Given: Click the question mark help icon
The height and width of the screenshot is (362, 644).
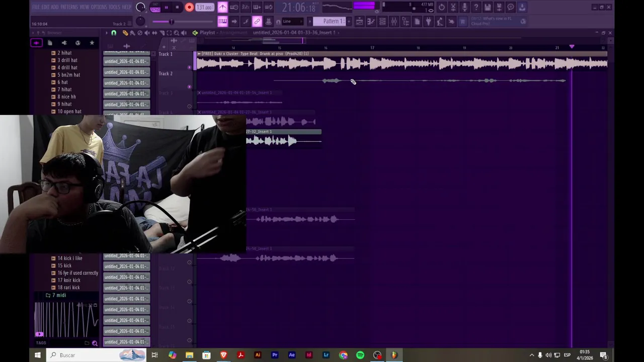Looking at the screenshot, I should coord(476,7).
